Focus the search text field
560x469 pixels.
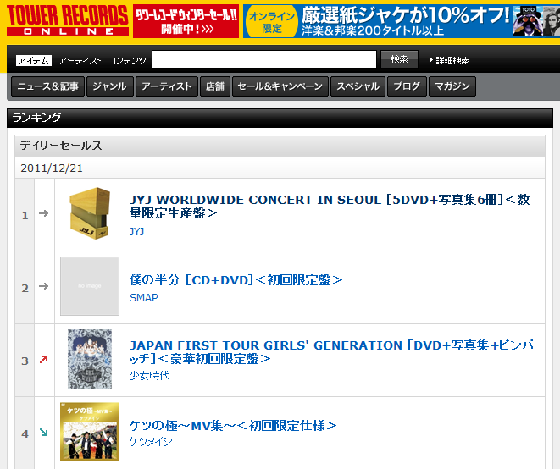pyautogui.click(x=264, y=59)
